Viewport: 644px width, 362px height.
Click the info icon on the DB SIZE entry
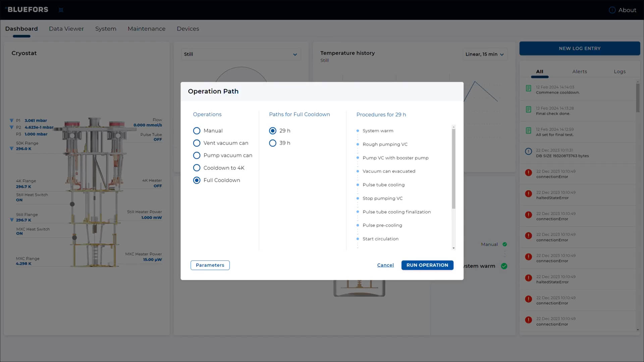click(x=528, y=151)
